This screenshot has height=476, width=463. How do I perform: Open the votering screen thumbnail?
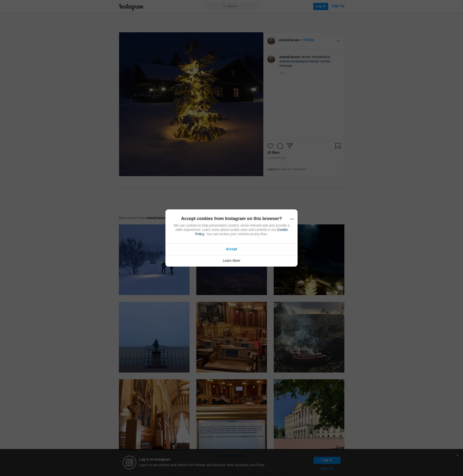click(x=231, y=414)
